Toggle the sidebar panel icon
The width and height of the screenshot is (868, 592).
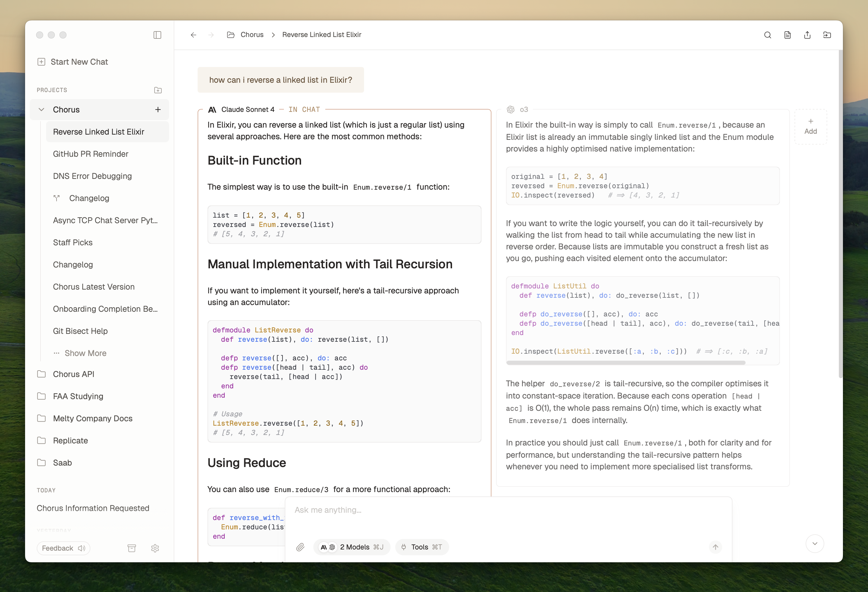click(x=157, y=35)
